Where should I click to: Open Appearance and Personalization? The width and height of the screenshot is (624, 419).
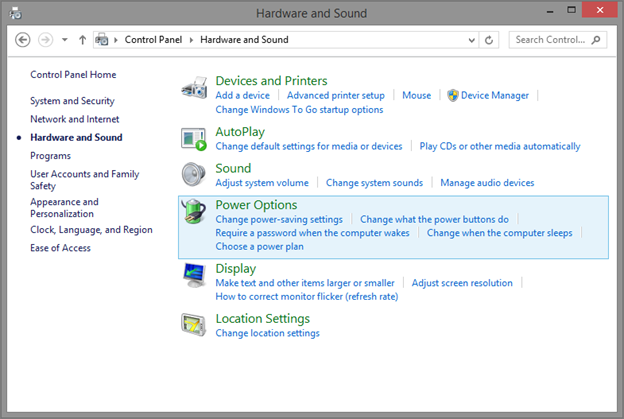pyautogui.click(x=64, y=208)
